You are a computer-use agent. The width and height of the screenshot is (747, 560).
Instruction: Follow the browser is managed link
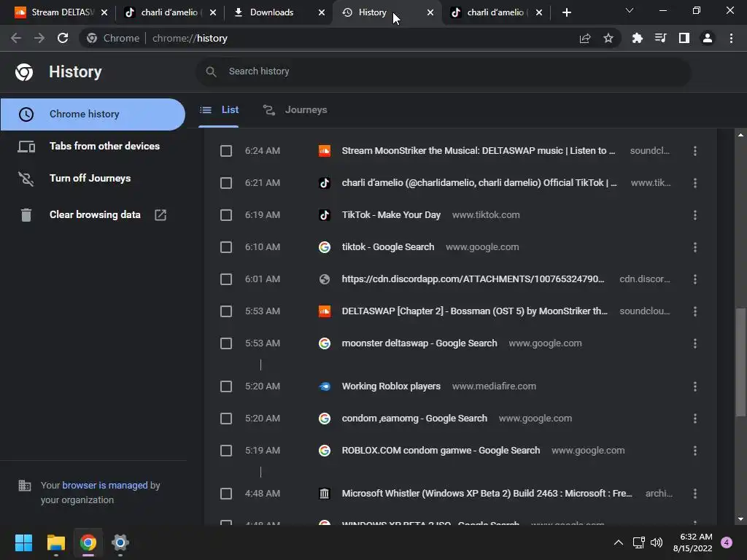pos(105,485)
